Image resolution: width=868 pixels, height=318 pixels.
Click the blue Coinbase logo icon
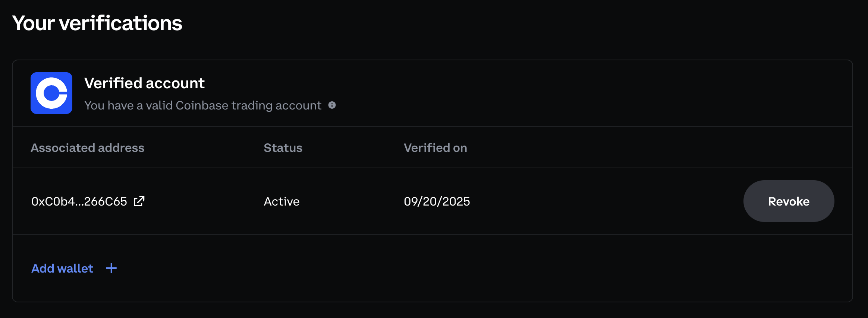(x=51, y=93)
